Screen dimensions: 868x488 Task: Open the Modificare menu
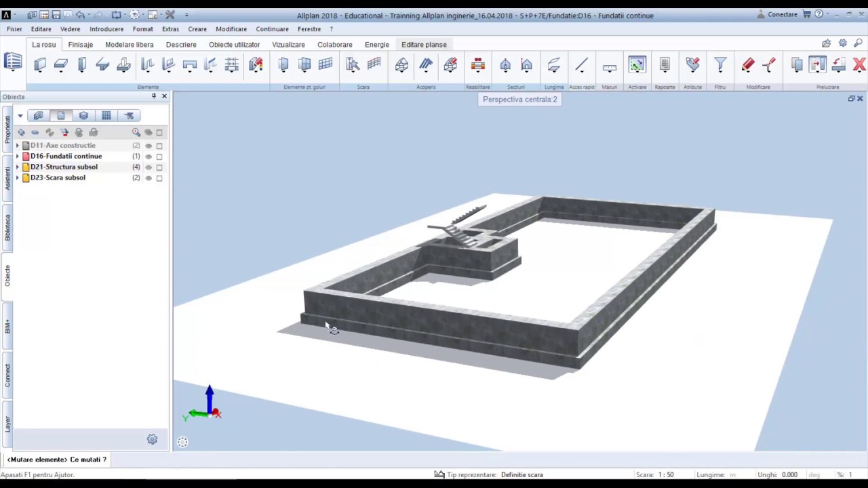231,29
